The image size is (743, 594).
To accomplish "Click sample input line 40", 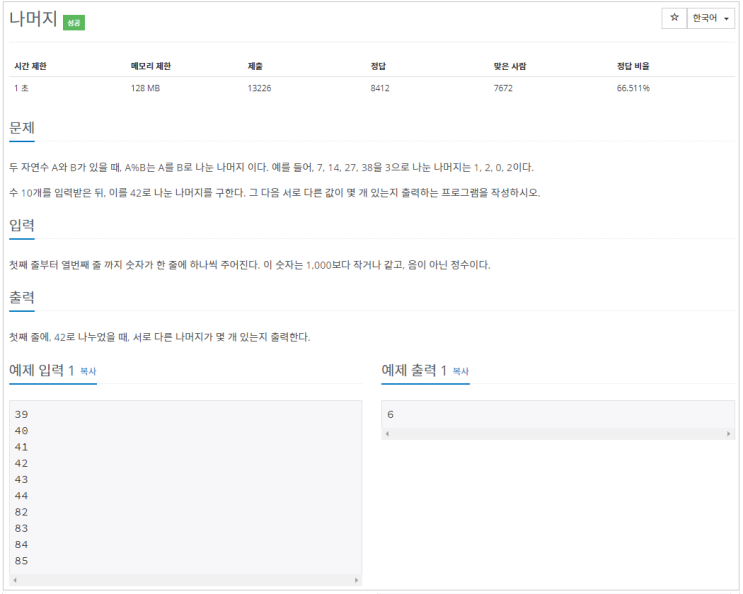I will pyautogui.click(x=21, y=431).
